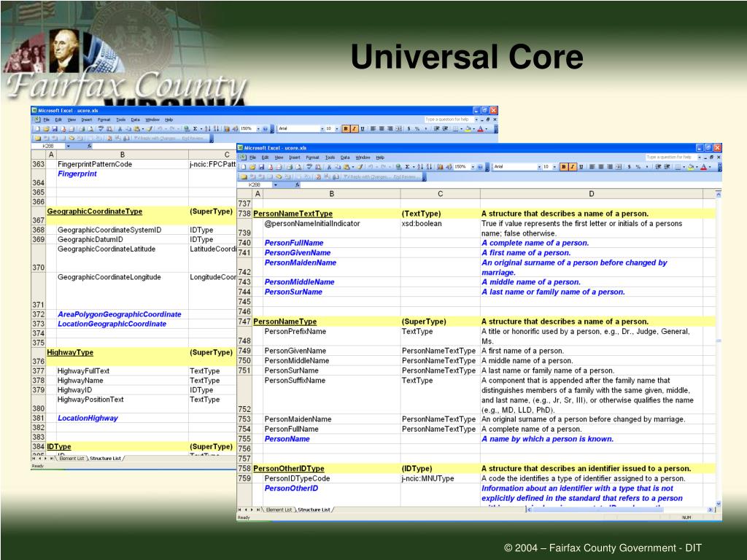Select column D header in front window
This screenshot has width=747, height=560.
[x=591, y=194]
